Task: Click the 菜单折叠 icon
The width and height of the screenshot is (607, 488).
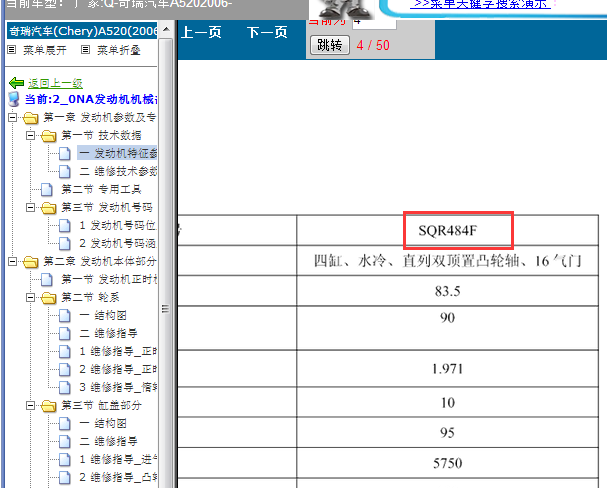Action: click(86, 50)
